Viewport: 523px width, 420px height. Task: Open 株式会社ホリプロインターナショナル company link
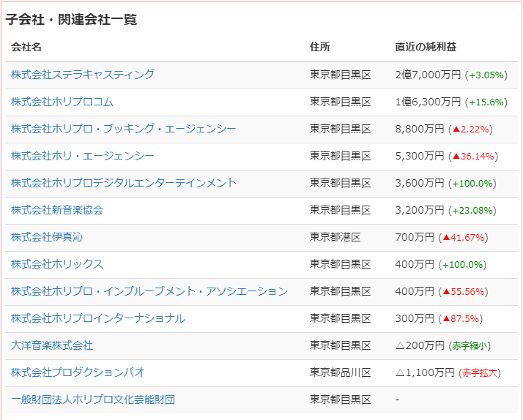pos(98,318)
